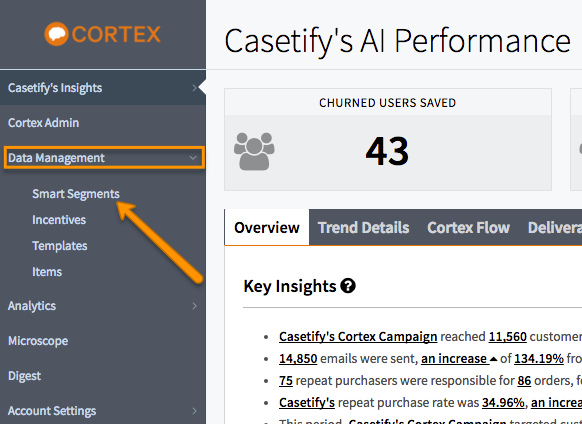The height and width of the screenshot is (424, 582).
Task: Expand Casetify's Insights chevron arrow
Action: [194, 88]
